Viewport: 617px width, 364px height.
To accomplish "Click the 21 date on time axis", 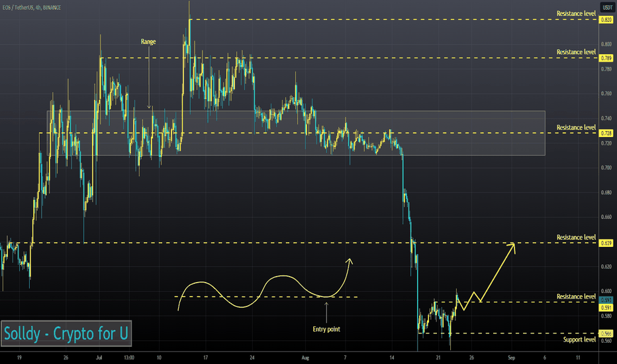I will 438,357.
